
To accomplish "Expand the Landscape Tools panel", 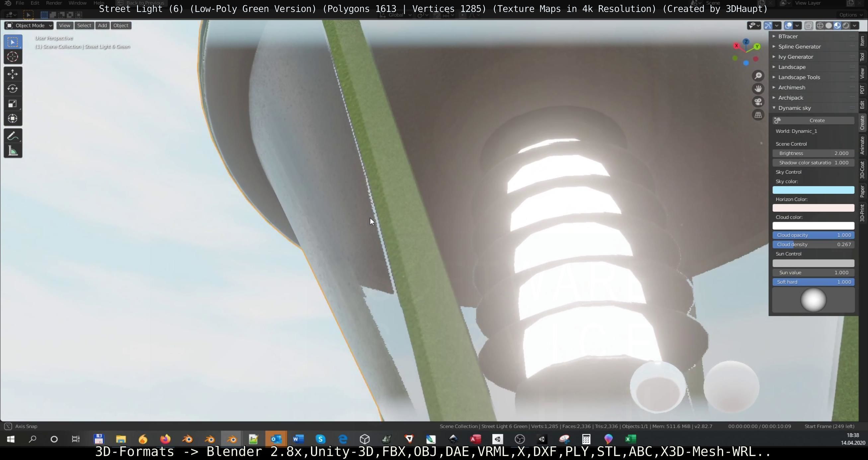I will coord(814,77).
